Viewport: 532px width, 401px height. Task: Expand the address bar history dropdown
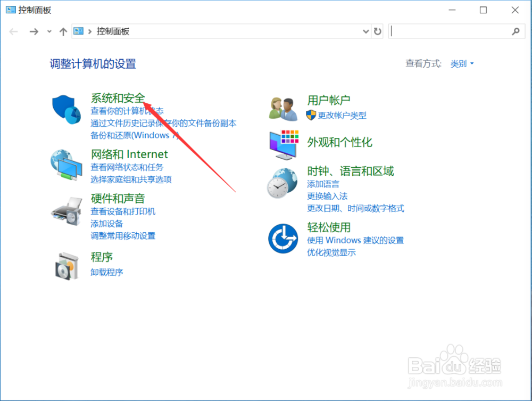coord(365,31)
